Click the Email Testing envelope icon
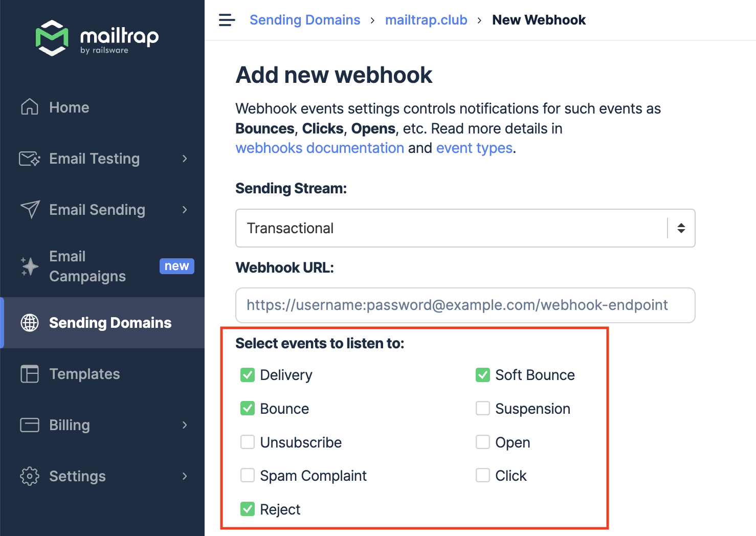The width and height of the screenshot is (756, 536). 30,159
